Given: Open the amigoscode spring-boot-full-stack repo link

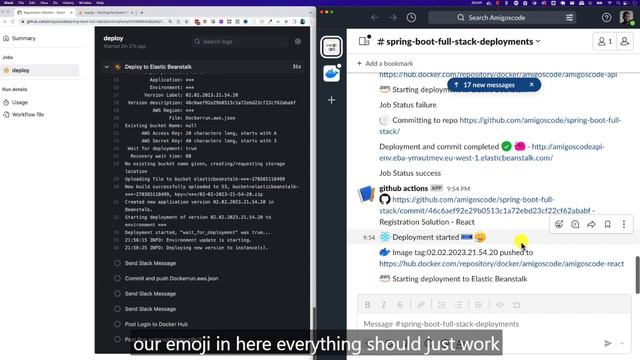Looking at the screenshot, I should [x=500, y=125].
